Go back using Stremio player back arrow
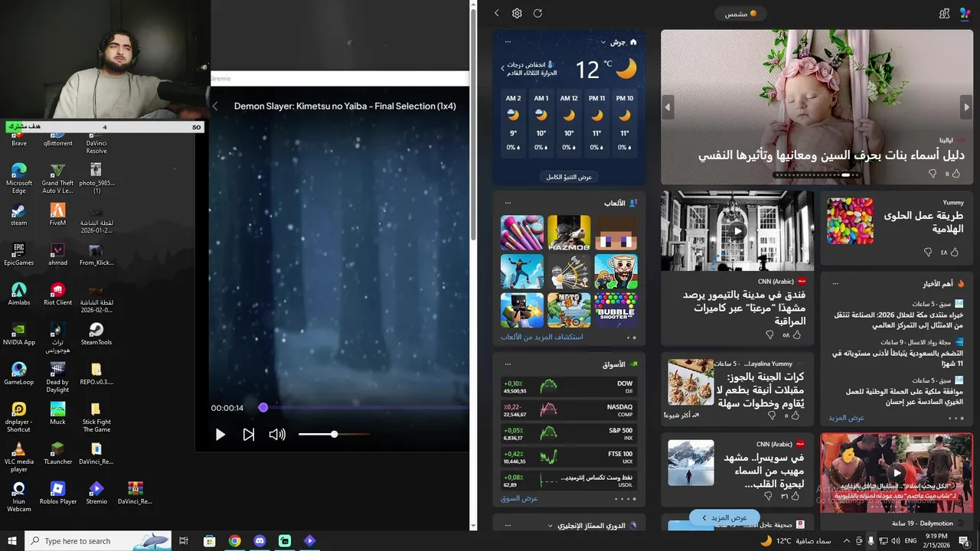The width and height of the screenshot is (980, 551). tap(215, 106)
